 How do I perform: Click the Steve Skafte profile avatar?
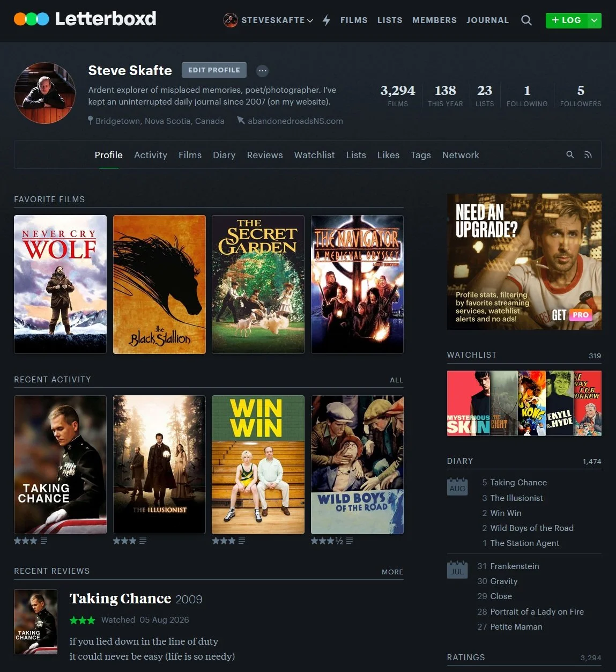(x=44, y=93)
